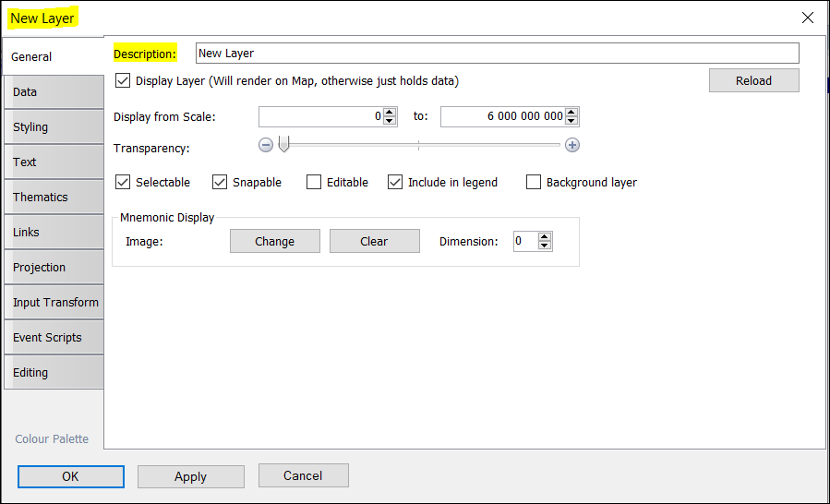Image resolution: width=830 pixels, height=504 pixels.
Task: Enable the Editable checkbox
Action: pos(314,183)
